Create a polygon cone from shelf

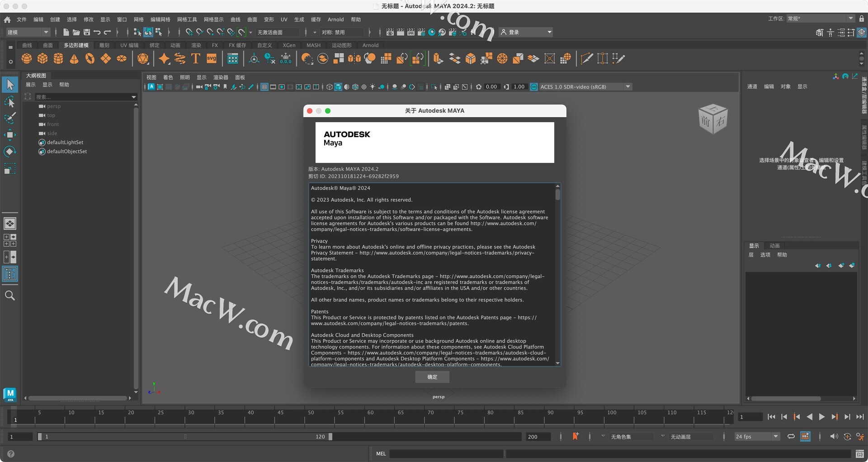coord(74,58)
